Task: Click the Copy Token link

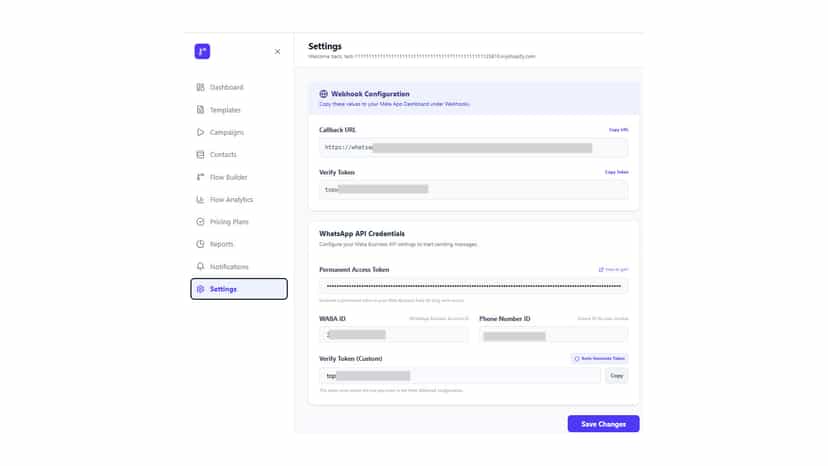Action: tap(616, 172)
